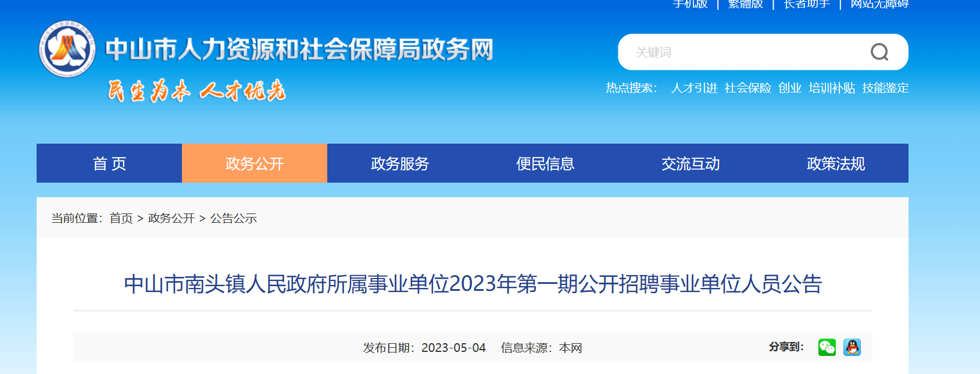Search hot keyword 人才引进
The width and height of the screenshot is (980, 374).
pos(695,88)
